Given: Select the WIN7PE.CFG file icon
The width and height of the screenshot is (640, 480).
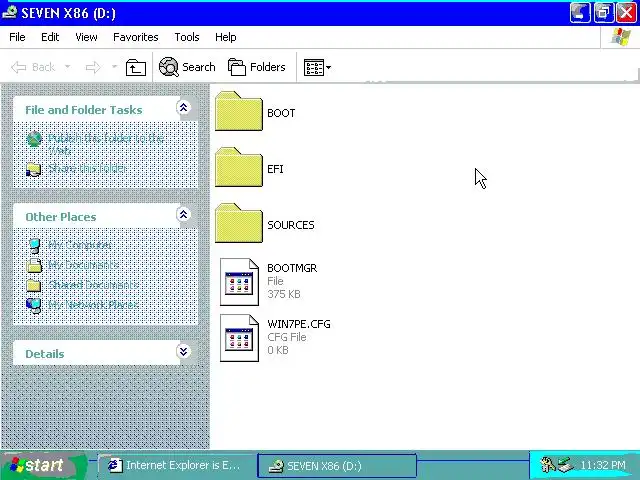Looking at the screenshot, I should coord(239,338).
